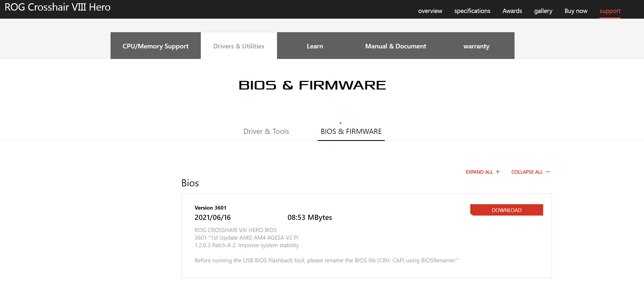This screenshot has height=284, width=644.
Task: Open the Manual & Document tab
Action: tap(396, 46)
